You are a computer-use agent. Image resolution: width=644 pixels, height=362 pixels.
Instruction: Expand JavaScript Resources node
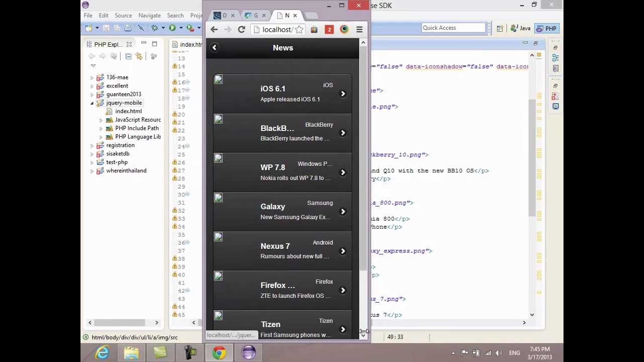click(101, 120)
